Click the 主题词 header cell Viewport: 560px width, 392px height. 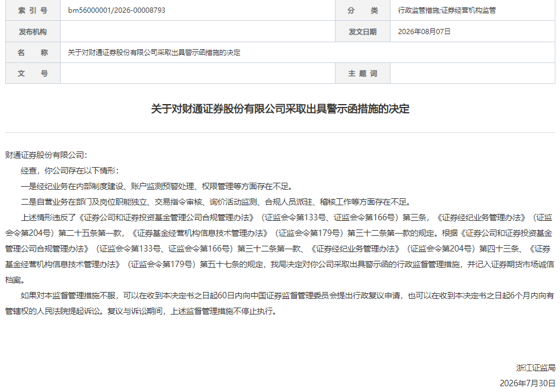(363, 73)
